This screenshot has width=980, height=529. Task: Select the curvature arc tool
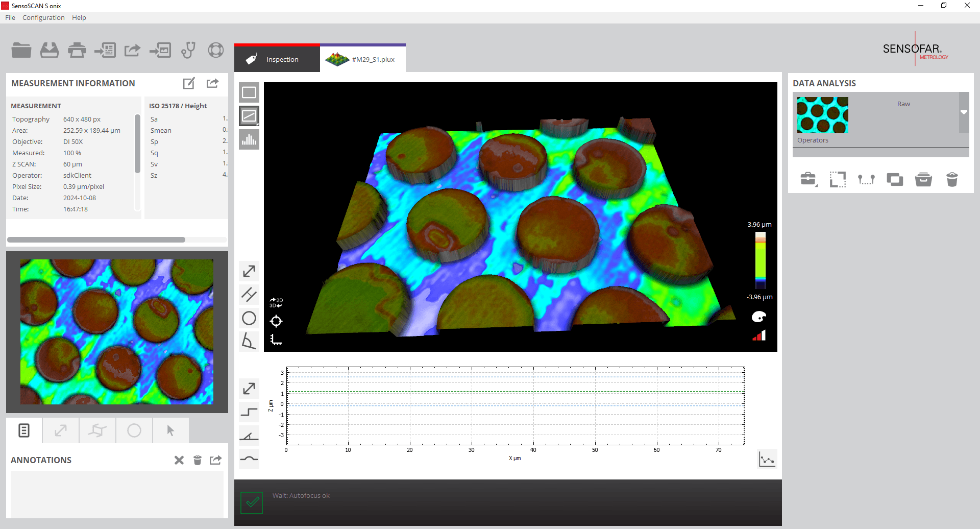tap(249, 459)
